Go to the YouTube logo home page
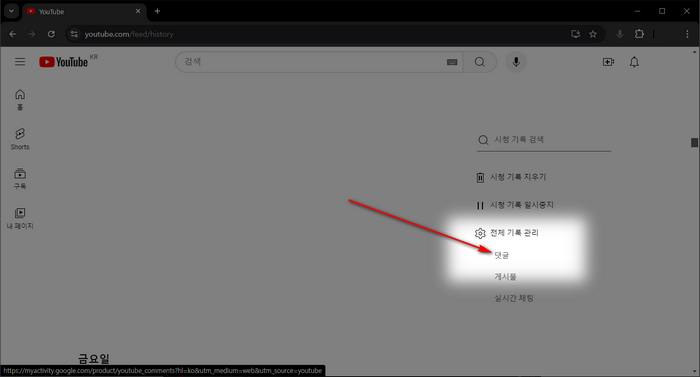Viewport: 700px width, 377px height. 63,62
